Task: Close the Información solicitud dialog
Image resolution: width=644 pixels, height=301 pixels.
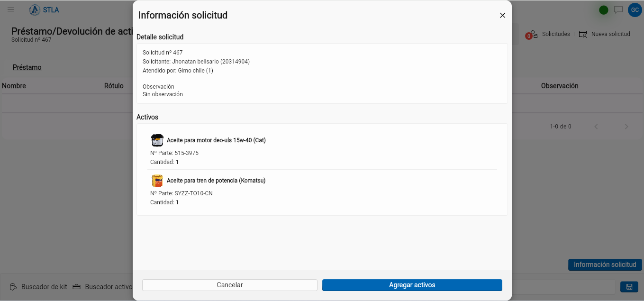Action: pos(503,15)
